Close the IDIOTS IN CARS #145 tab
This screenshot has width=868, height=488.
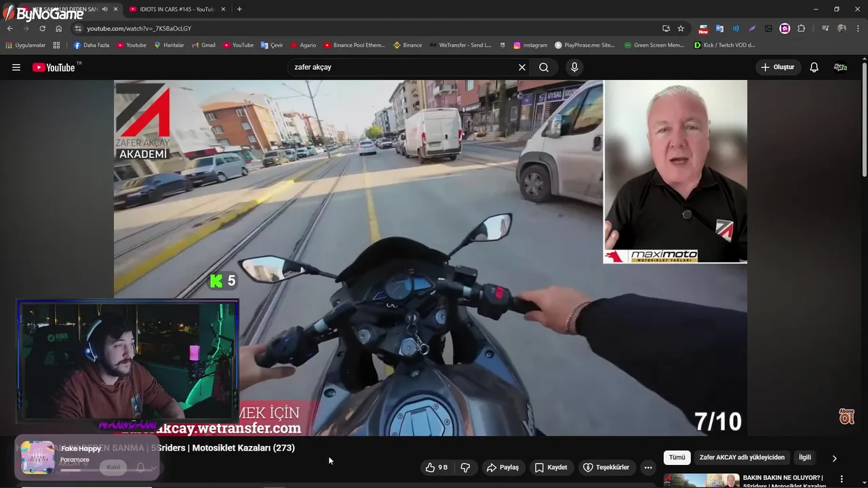click(223, 9)
